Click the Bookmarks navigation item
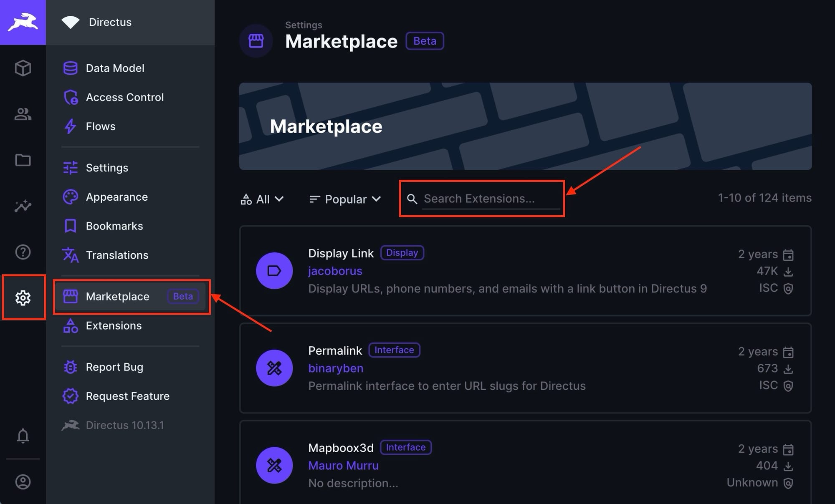835x504 pixels. (x=114, y=225)
